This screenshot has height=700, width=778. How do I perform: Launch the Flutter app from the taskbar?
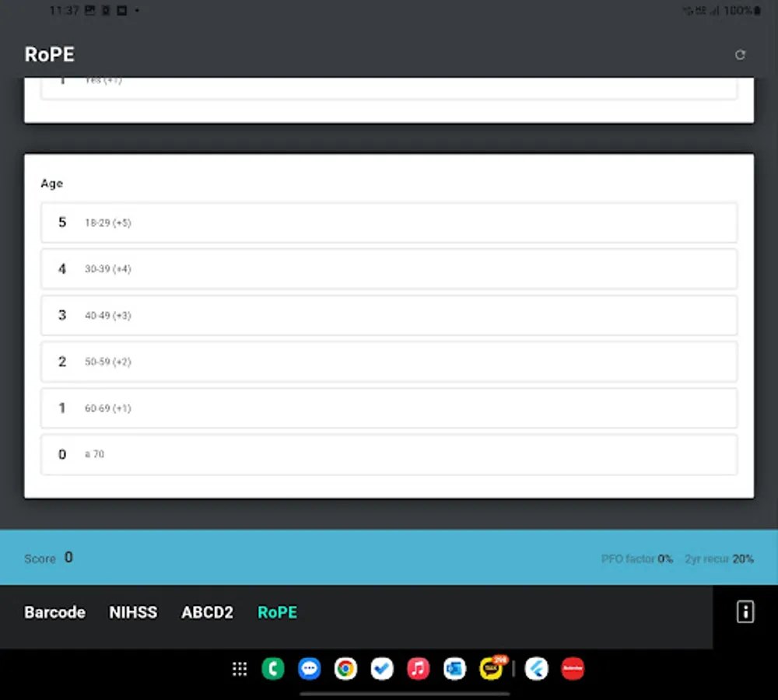[537, 668]
